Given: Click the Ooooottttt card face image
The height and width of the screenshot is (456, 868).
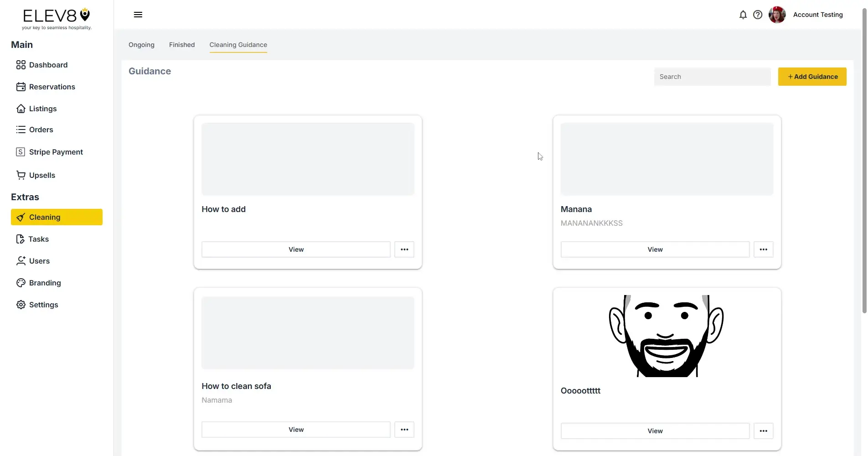Looking at the screenshot, I should (666, 337).
